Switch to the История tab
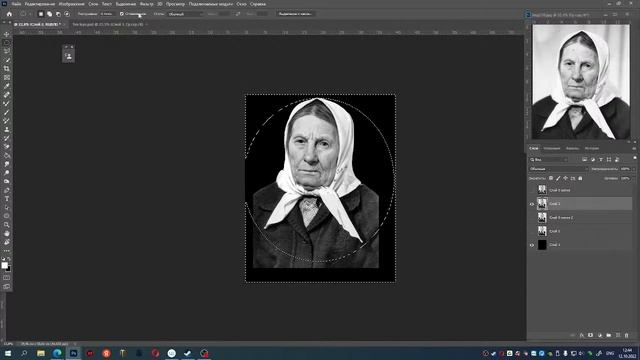This screenshot has height=360, width=640. pos(591,149)
